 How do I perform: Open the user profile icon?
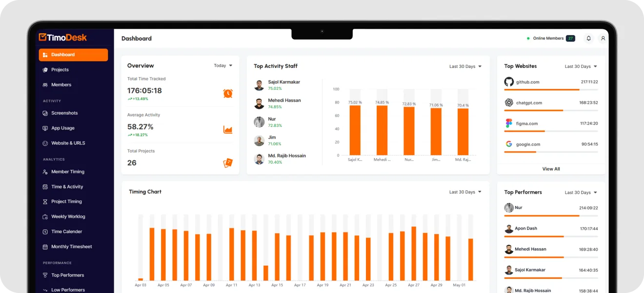(x=603, y=38)
